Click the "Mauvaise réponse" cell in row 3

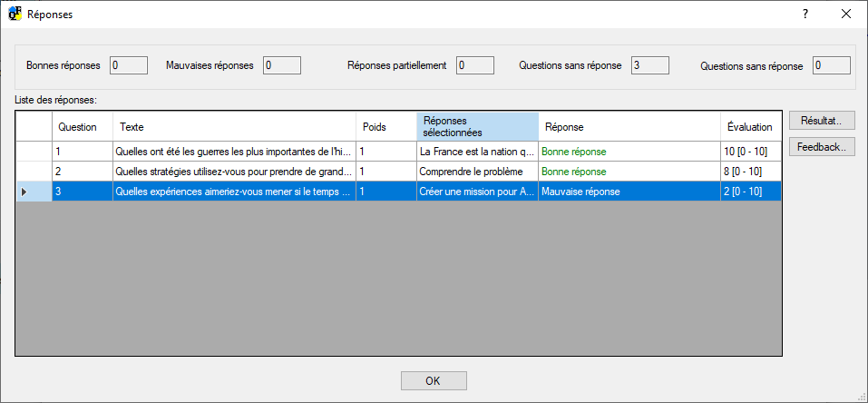(629, 192)
